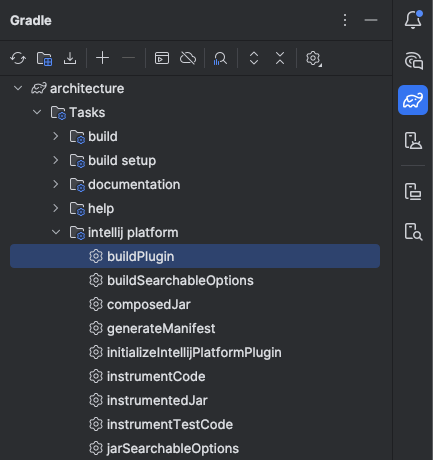Viewport: 433px width, 460px height.
Task: Expand the build task group
Action: pyautogui.click(x=56, y=136)
